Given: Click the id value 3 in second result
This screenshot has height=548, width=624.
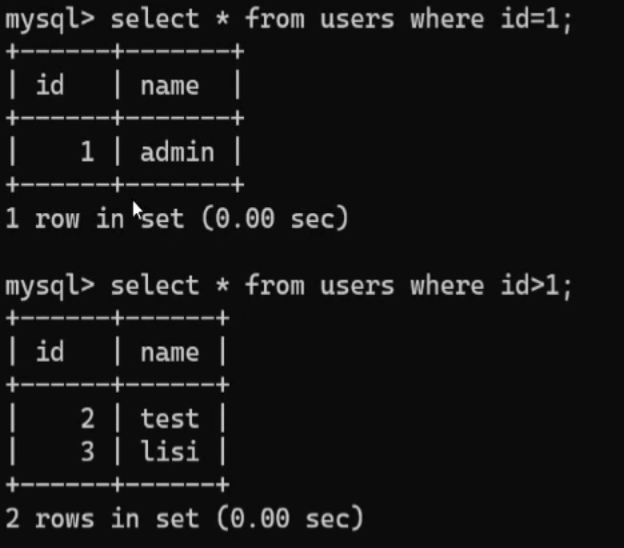Looking at the screenshot, I should (88, 451).
